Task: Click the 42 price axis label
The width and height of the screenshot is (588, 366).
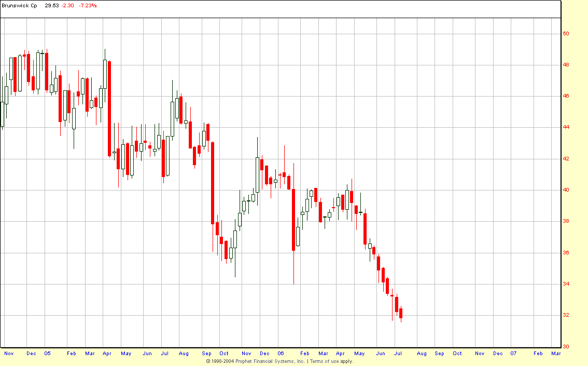Action: click(x=566, y=159)
